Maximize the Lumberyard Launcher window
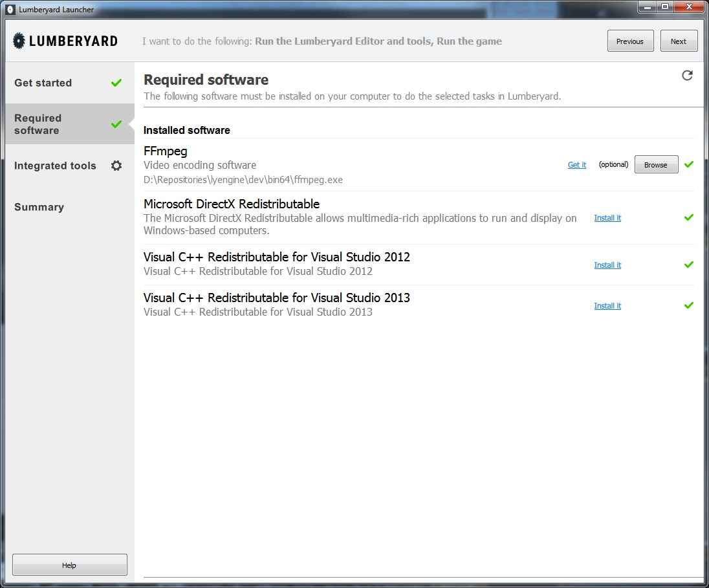This screenshot has height=588, width=709. tap(665, 6)
